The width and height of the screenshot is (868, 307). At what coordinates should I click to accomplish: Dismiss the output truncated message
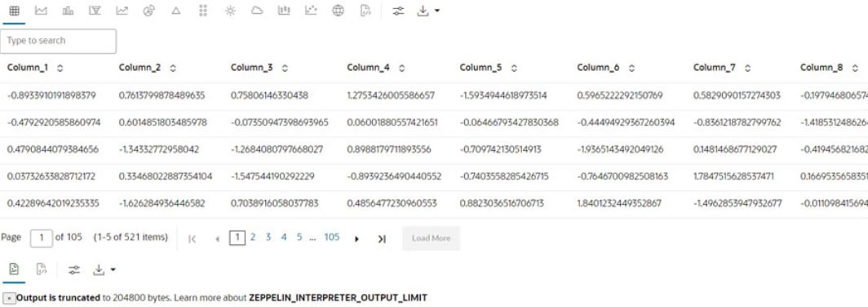coord(9,298)
